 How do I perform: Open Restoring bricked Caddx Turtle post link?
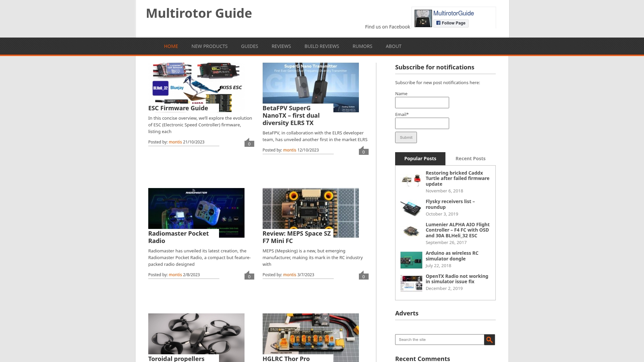[x=458, y=178]
